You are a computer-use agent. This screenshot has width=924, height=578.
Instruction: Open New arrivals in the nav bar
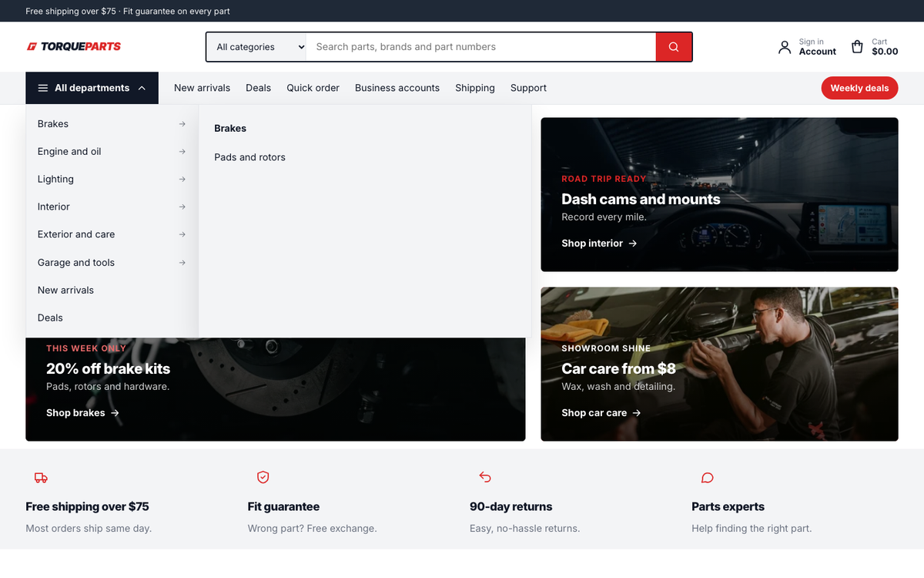click(x=202, y=88)
